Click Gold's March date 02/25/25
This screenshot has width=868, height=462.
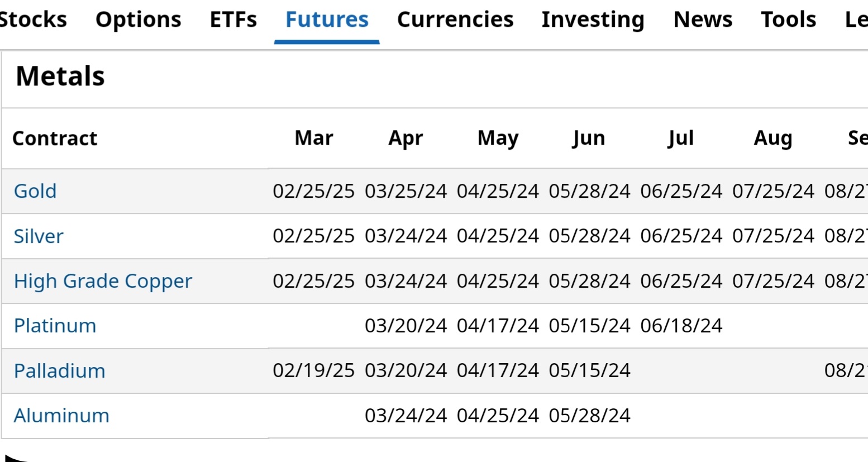tap(313, 191)
